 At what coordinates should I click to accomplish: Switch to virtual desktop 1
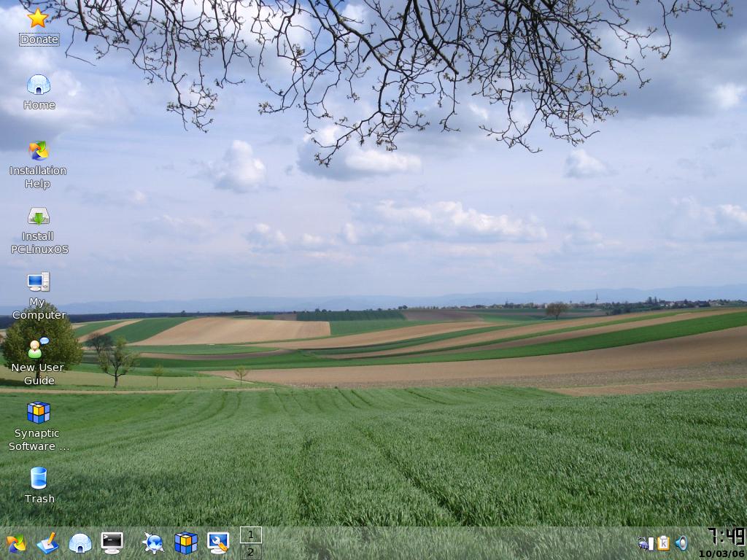tap(250, 535)
